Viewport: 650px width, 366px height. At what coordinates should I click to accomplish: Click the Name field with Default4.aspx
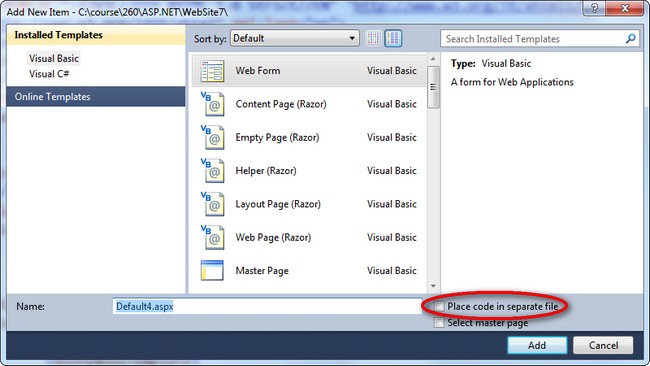[x=267, y=306]
